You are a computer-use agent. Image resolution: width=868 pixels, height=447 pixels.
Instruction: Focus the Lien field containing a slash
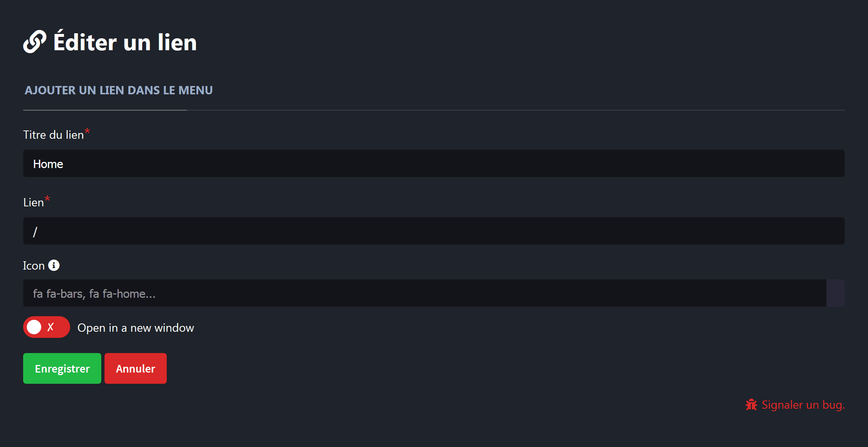click(434, 231)
